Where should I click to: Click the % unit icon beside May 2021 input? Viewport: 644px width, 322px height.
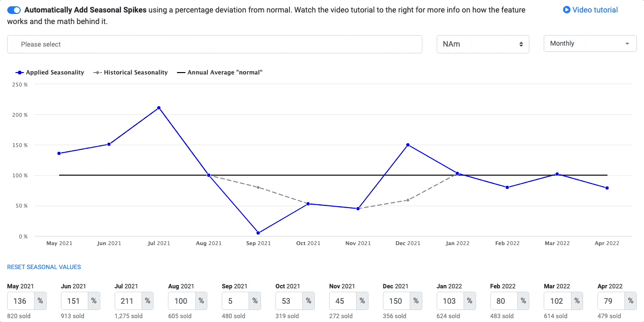tap(41, 301)
